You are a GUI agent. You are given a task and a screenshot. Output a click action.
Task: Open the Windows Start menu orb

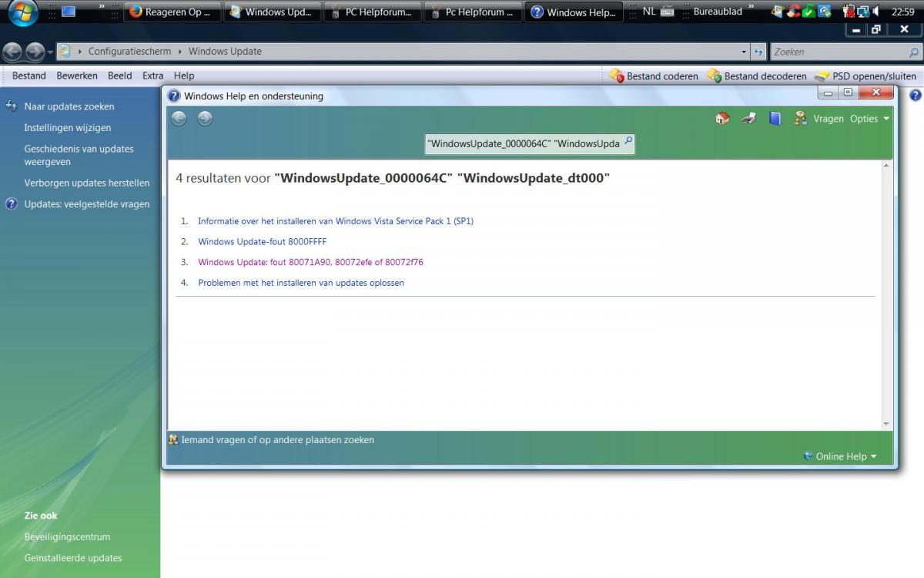coord(23,12)
